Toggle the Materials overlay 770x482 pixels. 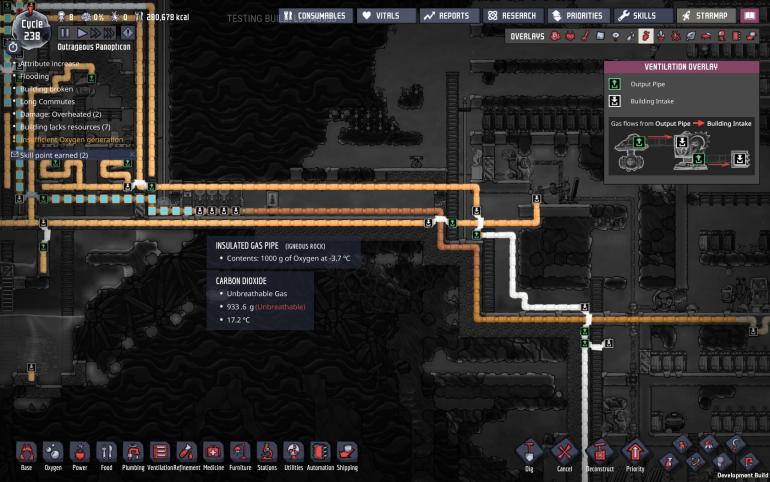600,36
